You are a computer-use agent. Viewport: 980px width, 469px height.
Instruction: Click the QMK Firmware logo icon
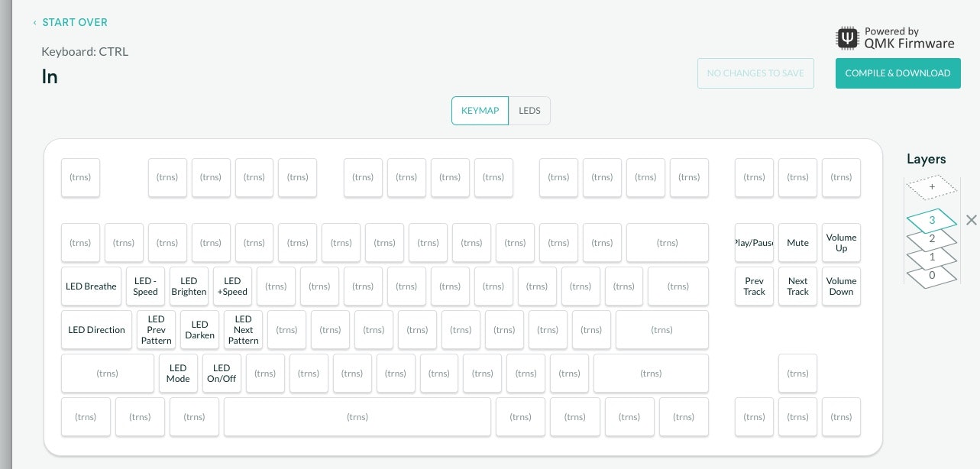pos(848,38)
